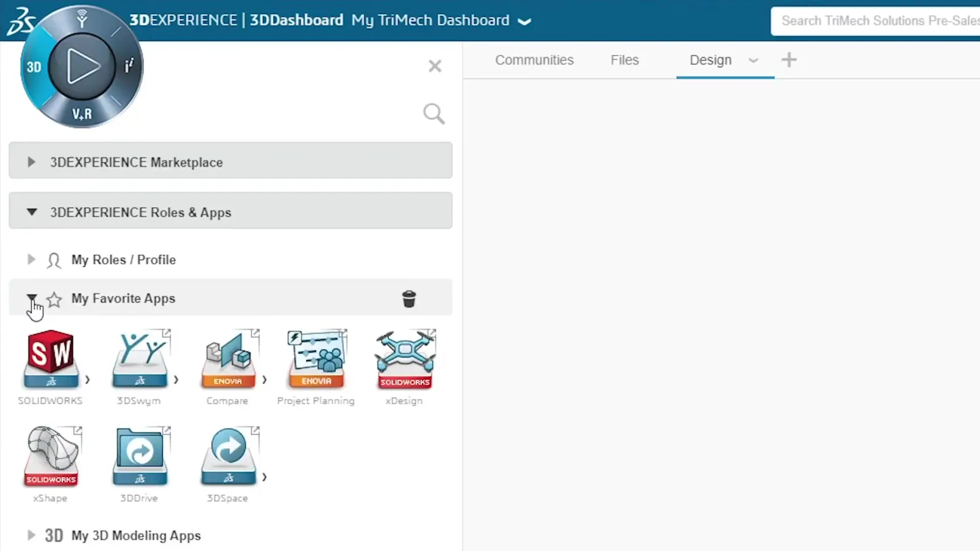Switch to the Files tab
The width and height of the screenshot is (980, 551).
pos(624,60)
